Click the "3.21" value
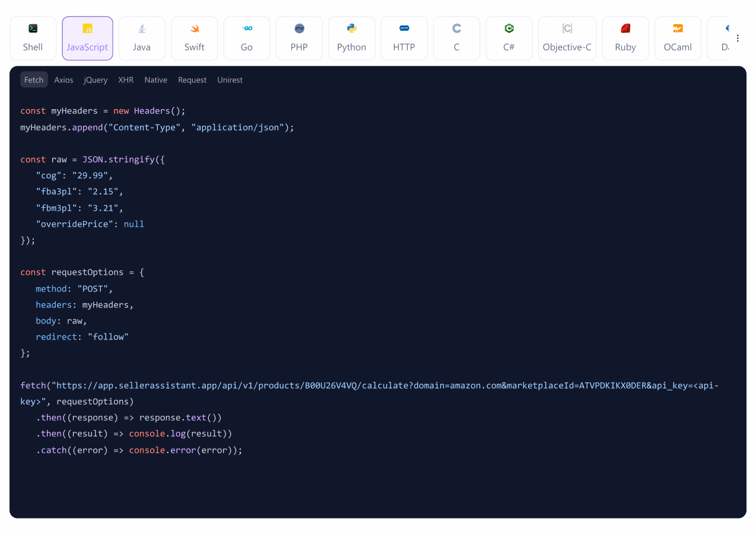Screen dimensions: 756x534 (x=103, y=208)
